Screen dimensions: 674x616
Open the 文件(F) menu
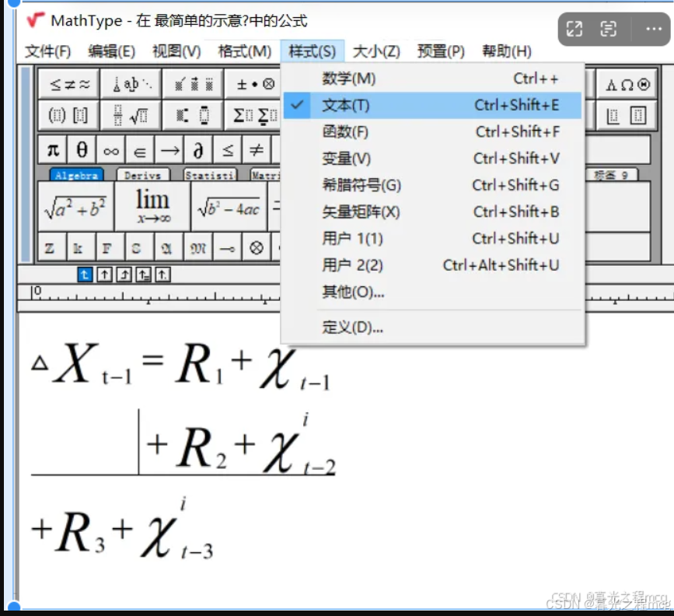47,51
